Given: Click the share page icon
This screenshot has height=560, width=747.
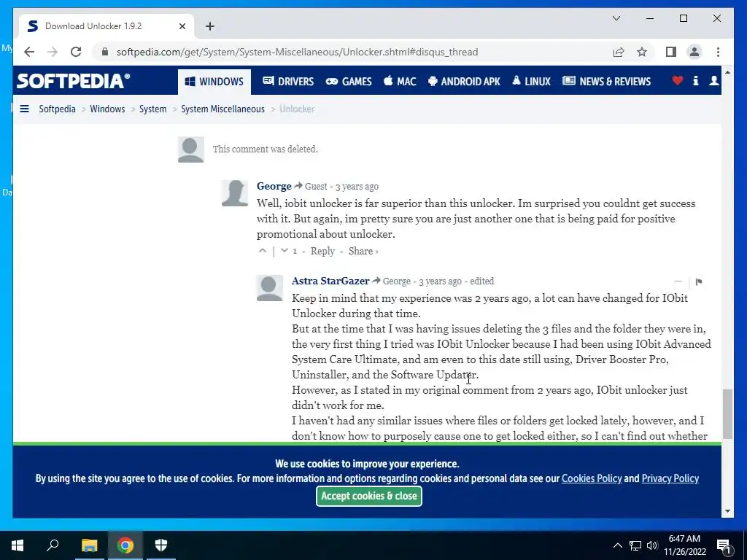Looking at the screenshot, I should coord(619,52).
